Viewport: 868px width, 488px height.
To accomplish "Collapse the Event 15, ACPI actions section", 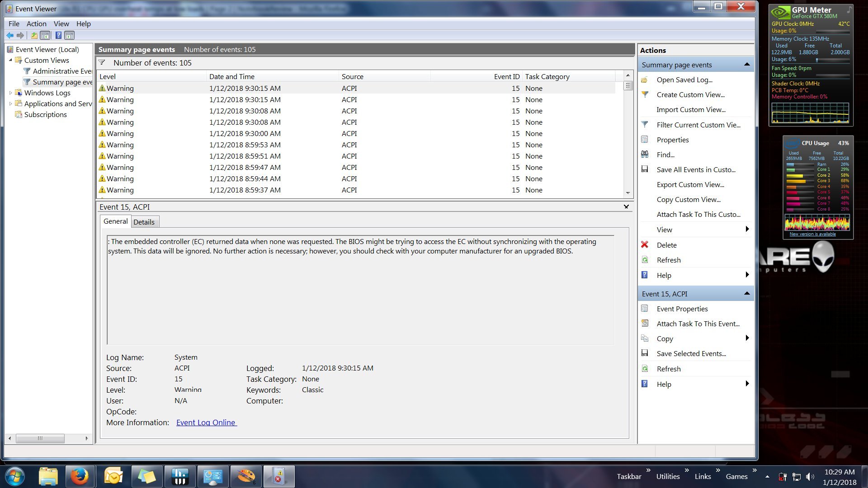I will 746,294.
